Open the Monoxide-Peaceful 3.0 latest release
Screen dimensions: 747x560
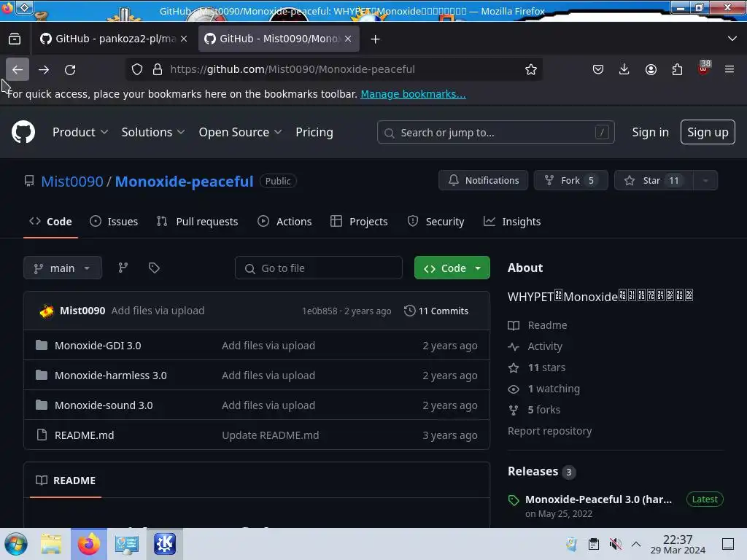tap(598, 499)
